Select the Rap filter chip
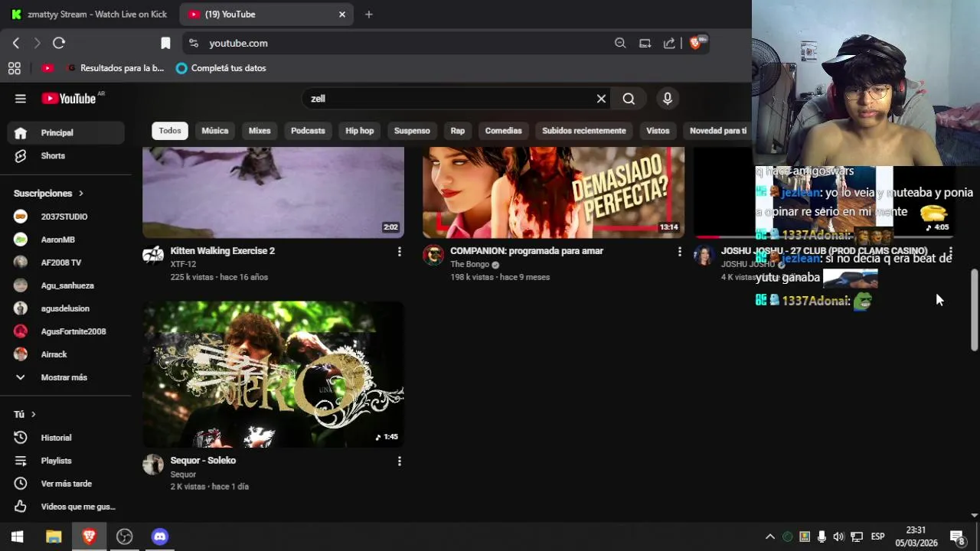This screenshot has width=980, height=551. [457, 131]
